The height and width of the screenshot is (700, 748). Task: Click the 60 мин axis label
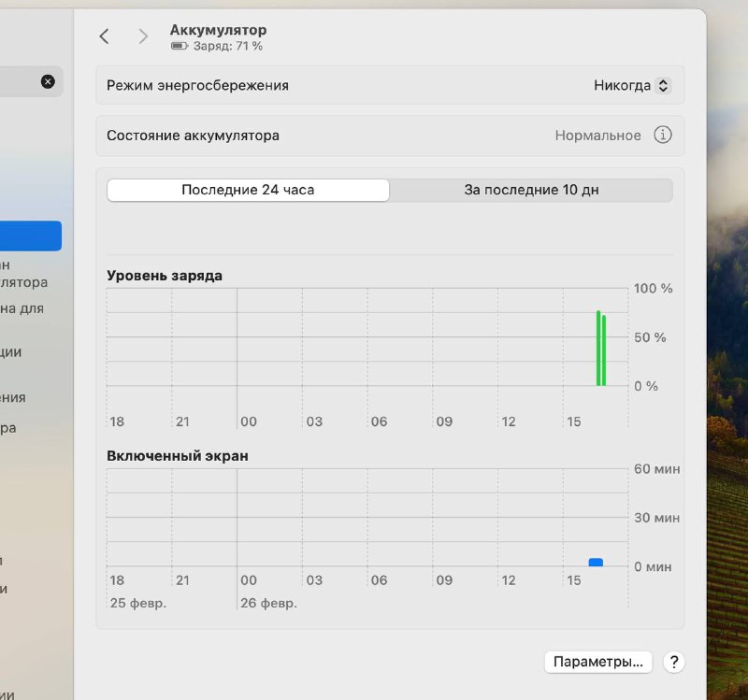point(657,469)
